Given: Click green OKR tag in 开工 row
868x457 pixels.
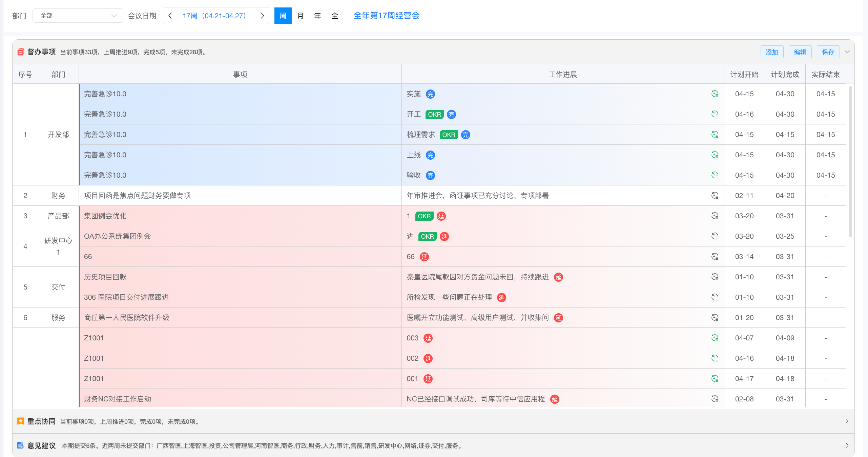Looking at the screenshot, I should 434,114.
